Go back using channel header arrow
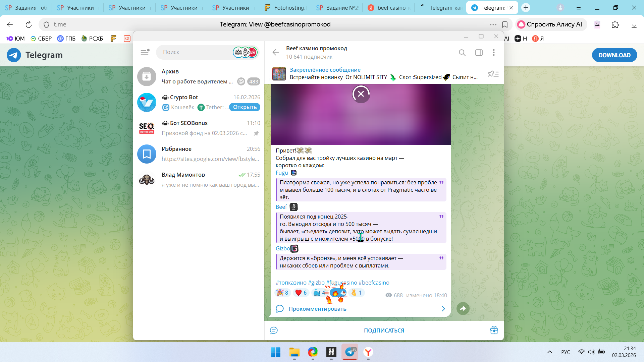The image size is (644, 362). click(276, 52)
